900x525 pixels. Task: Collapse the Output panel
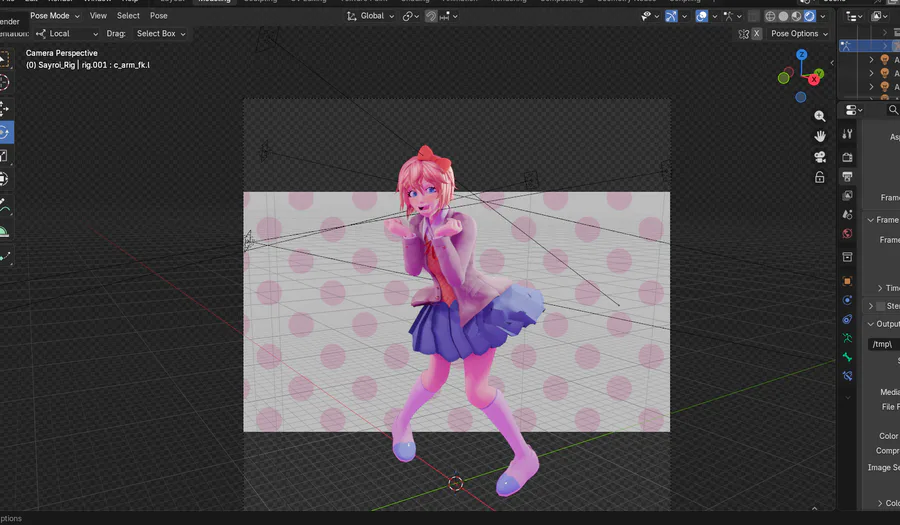tap(871, 324)
